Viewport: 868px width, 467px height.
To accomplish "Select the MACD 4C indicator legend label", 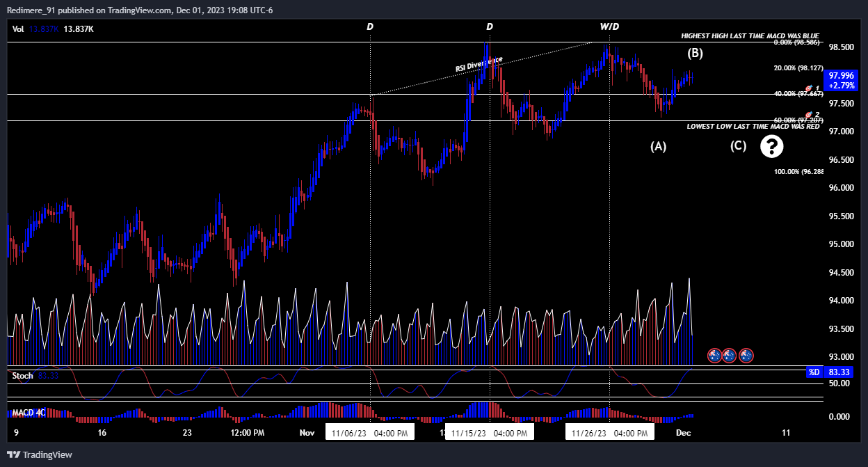I will pos(29,412).
